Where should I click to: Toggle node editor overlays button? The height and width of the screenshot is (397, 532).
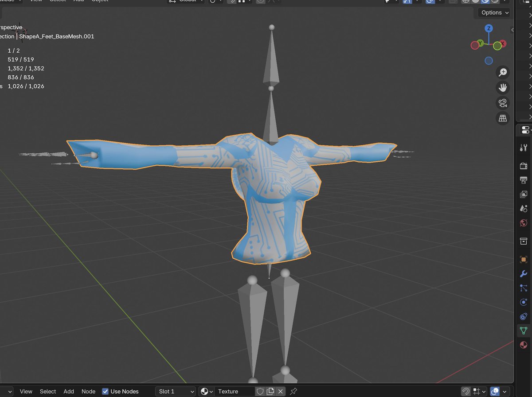tap(495, 391)
